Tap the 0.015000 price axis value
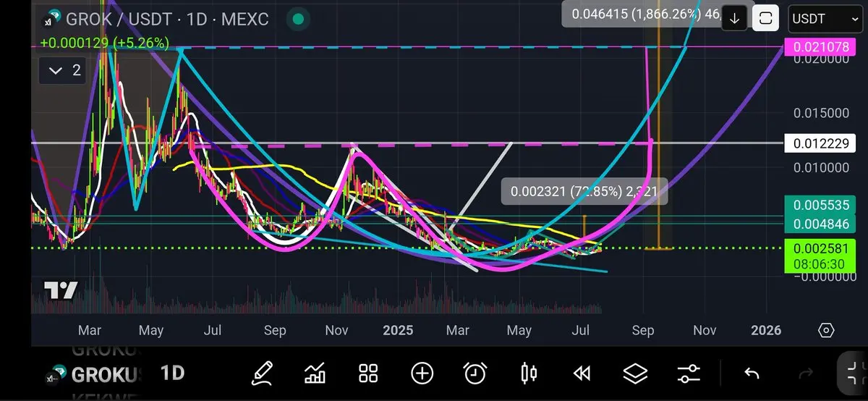Image resolution: width=868 pixels, height=401 pixels. 820,113
